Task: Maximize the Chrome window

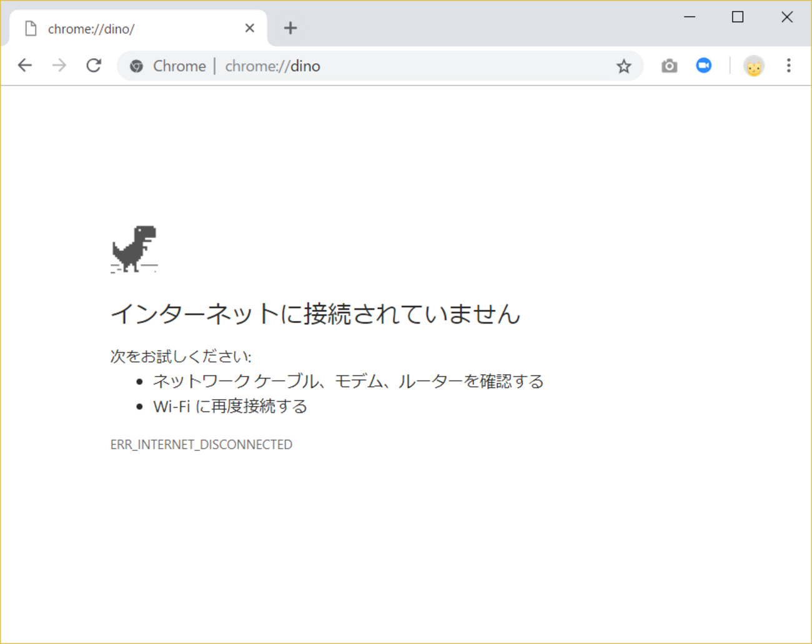Action: coord(738,17)
